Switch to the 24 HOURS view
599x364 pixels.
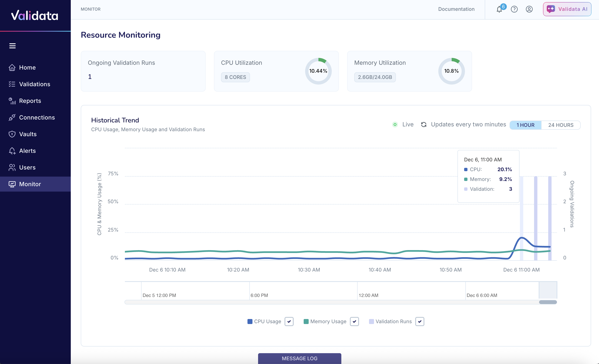click(560, 125)
